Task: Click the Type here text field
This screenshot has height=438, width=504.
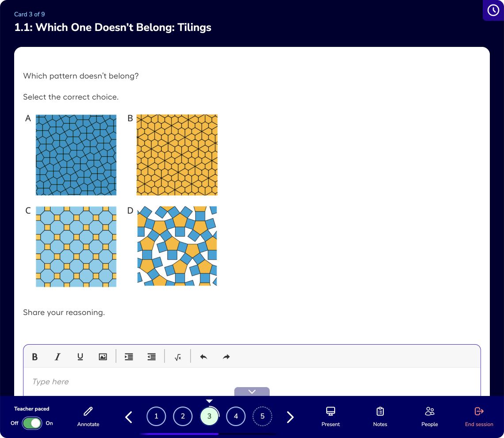Action: coord(252,382)
